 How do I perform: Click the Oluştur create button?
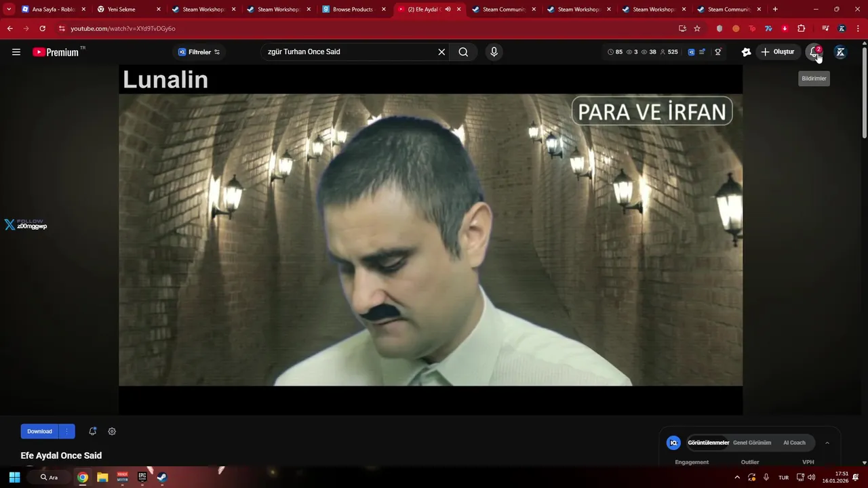pos(777,52)
